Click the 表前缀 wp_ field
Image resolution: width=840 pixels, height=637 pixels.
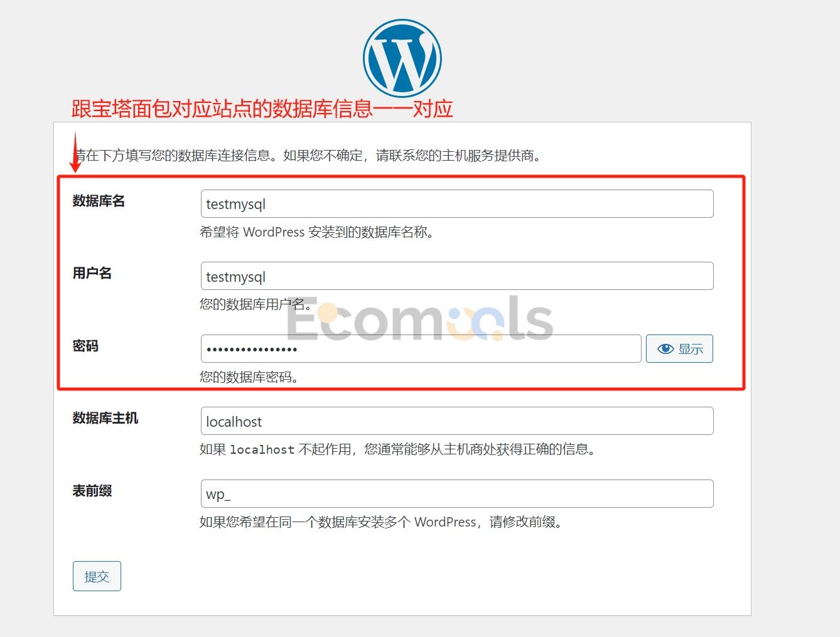(x=457, y=494)
